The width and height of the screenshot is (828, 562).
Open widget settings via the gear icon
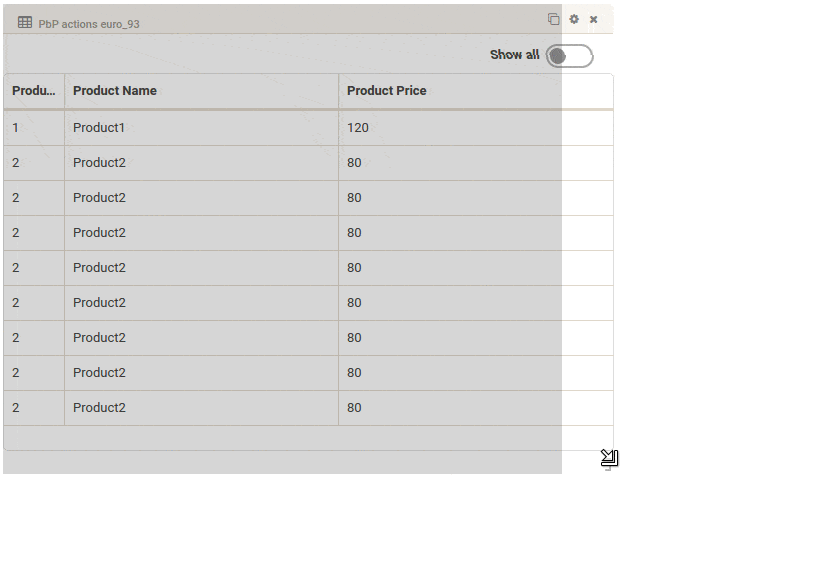574,19
